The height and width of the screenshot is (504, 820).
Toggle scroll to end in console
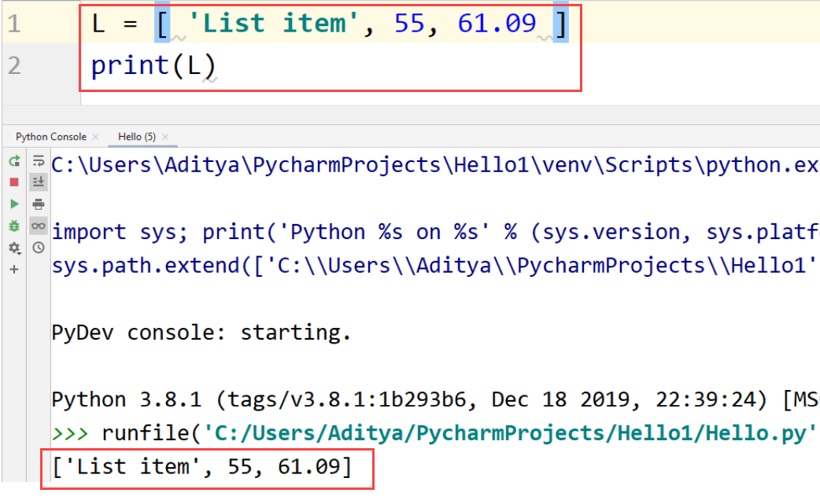click(x=38, y=181)
